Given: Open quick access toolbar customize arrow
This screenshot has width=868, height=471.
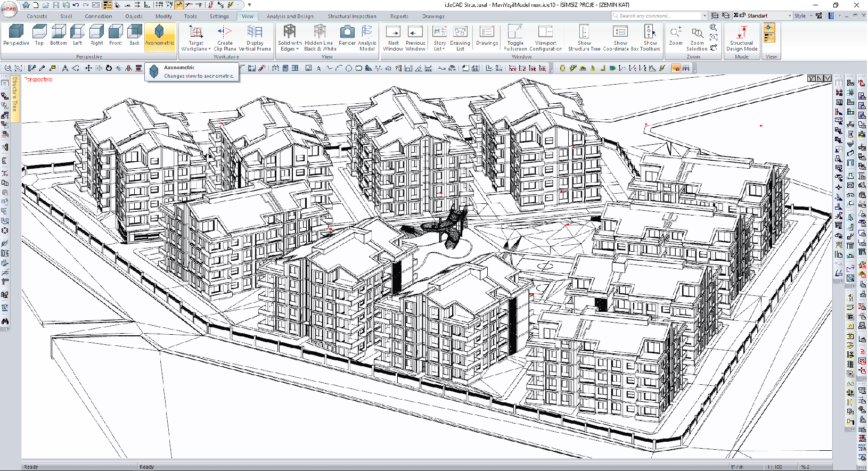Looking at the screenshot, I should pyautogui.click(x=249, y=5).
